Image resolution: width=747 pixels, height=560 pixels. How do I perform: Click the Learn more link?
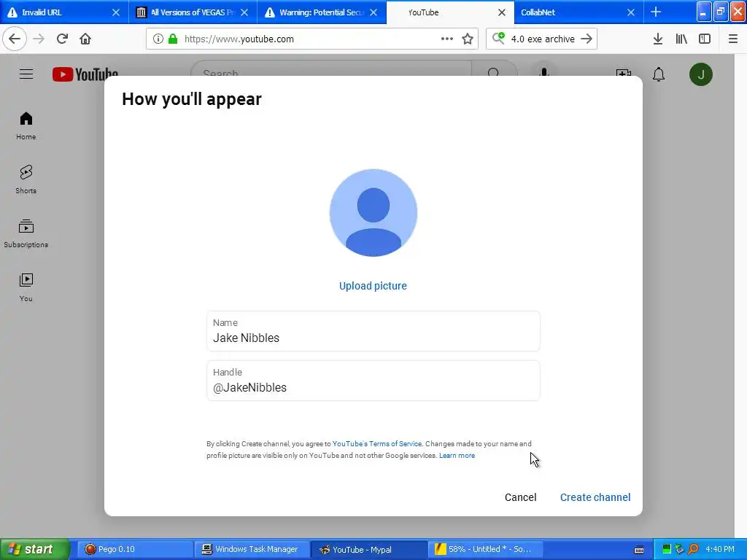(457, 455)
